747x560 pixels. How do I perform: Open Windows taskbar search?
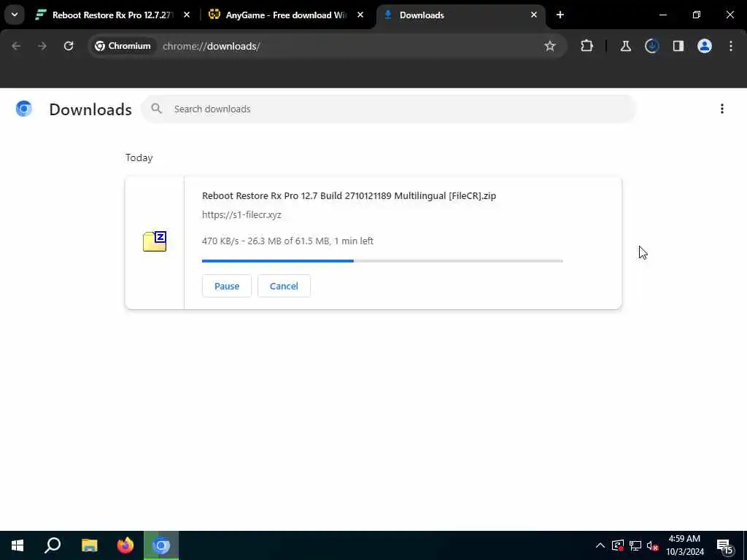[x=53, y=545]
